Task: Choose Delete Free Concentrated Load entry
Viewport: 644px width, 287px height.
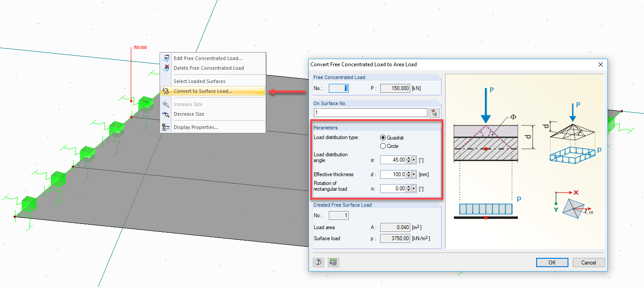Action: click(213, 68)
